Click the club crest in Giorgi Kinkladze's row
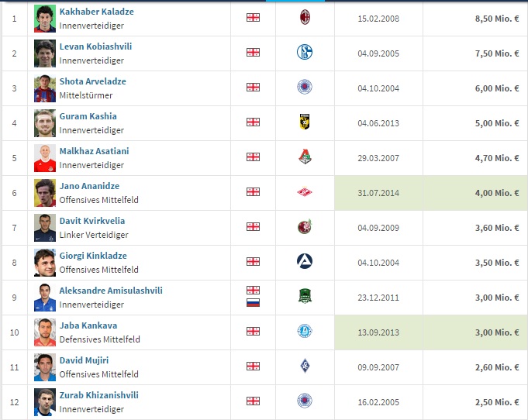This screenshot has height=420, width=528. [x=305, y=261]
